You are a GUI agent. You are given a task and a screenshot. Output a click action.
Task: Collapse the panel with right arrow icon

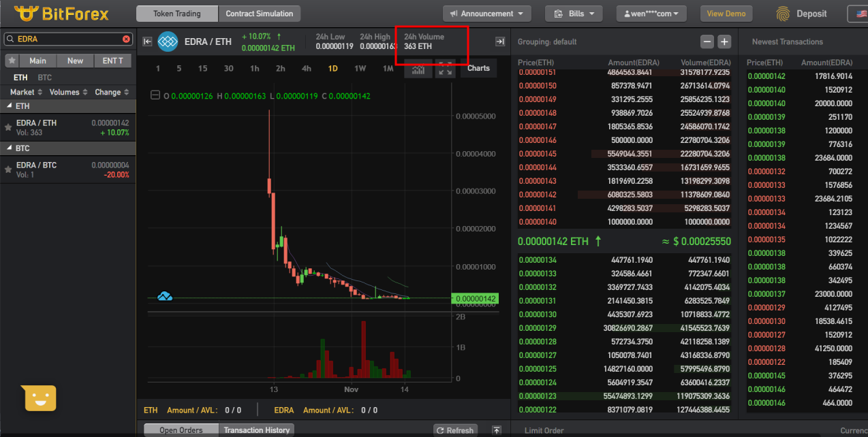tap(500, 42)
